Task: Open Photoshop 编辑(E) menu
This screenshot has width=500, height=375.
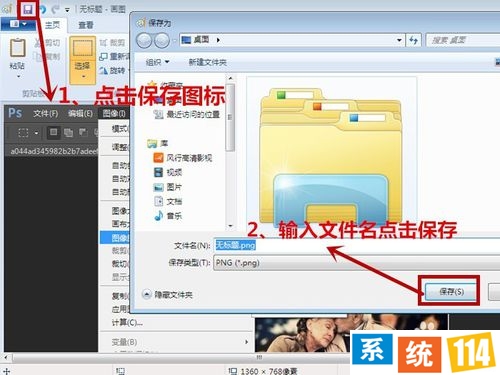Action: pos(80,114)
